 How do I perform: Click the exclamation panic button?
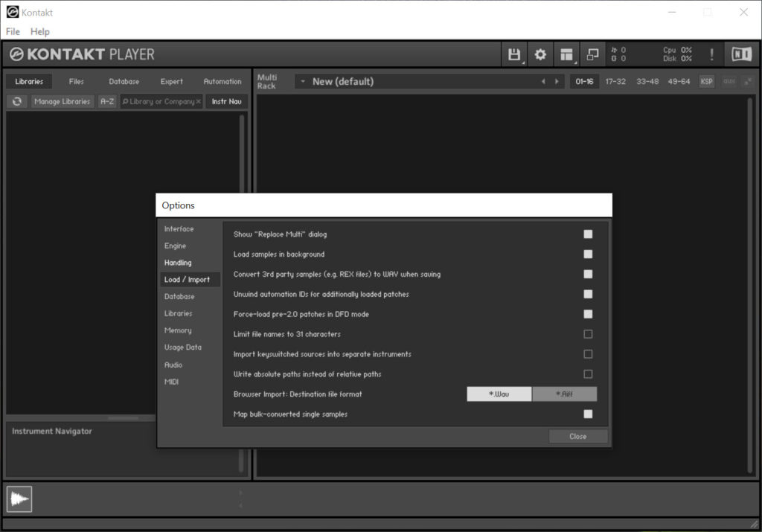pos(711,54)
